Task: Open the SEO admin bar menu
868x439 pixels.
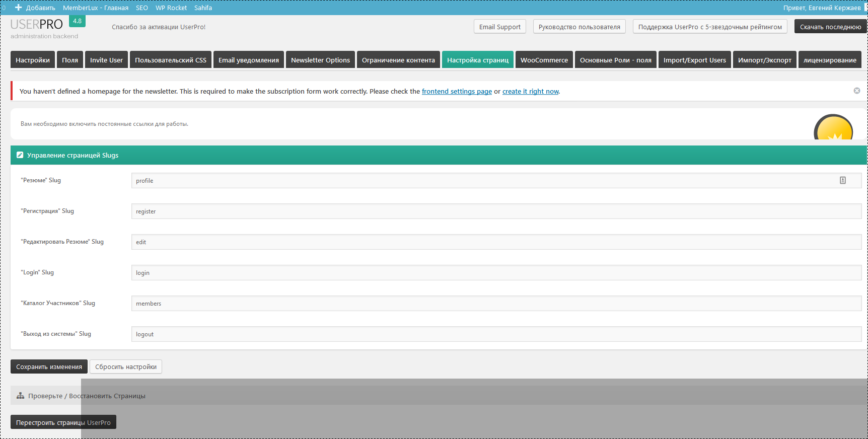Action: click(x=142, y=8)
